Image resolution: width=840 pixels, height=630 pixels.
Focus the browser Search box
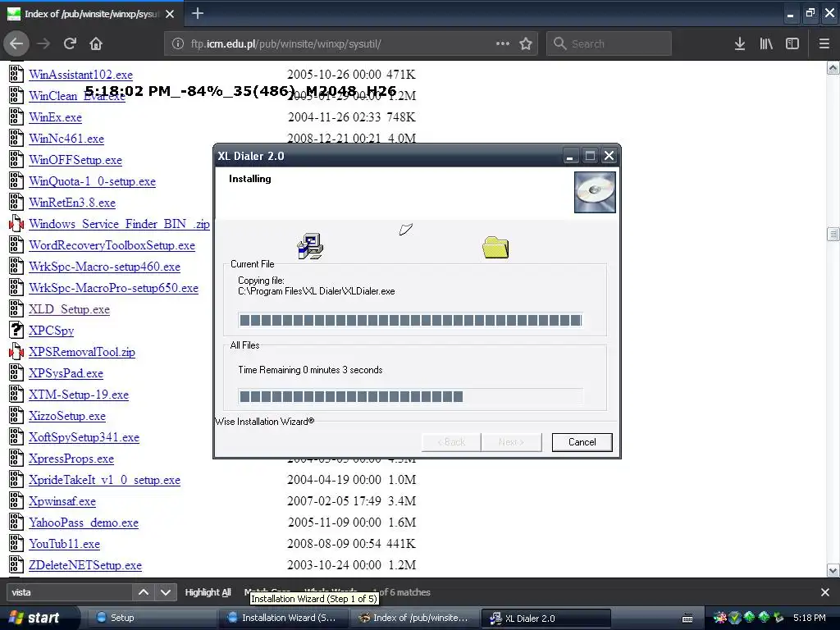point(609,44)
